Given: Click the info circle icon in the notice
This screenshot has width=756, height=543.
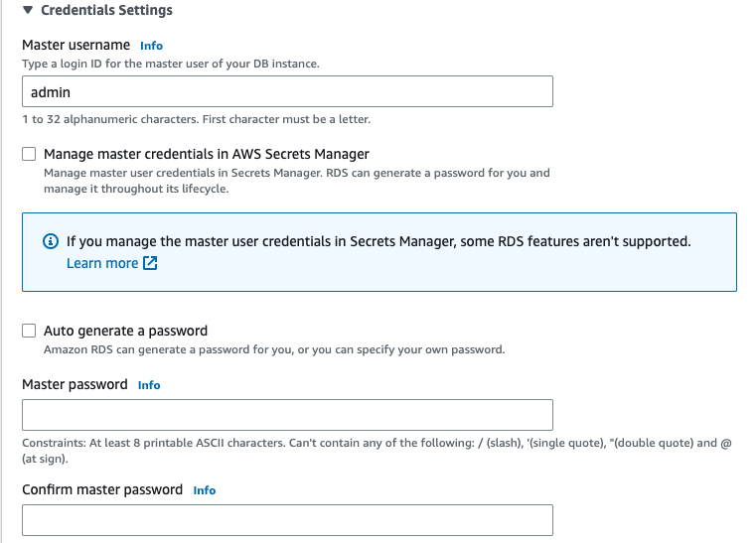Looking at the screenshot, I should pyautogui.click(x=50, y=241).
